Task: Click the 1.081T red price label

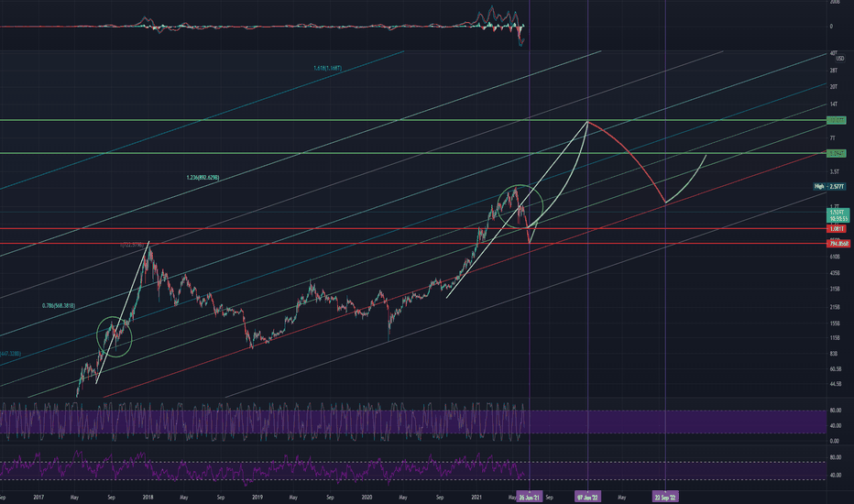Action: [x=836, y=229]
